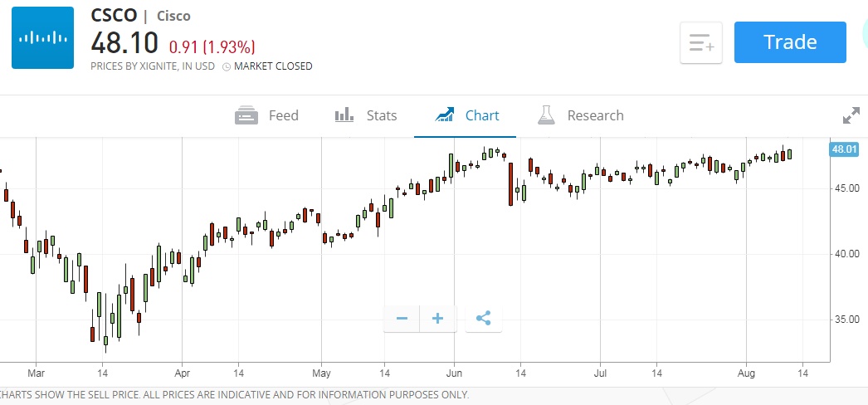Select the Chart tab
Image resolution: width=868 pixels, height=405 pixels.
(x=468, y=115)
